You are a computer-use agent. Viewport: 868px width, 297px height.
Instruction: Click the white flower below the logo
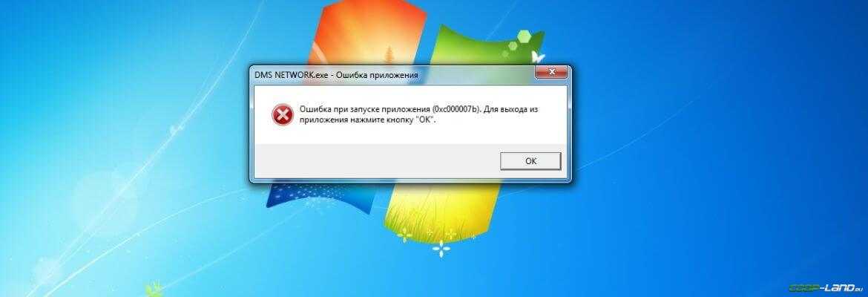pyautogui.click(x=441, y=249)
